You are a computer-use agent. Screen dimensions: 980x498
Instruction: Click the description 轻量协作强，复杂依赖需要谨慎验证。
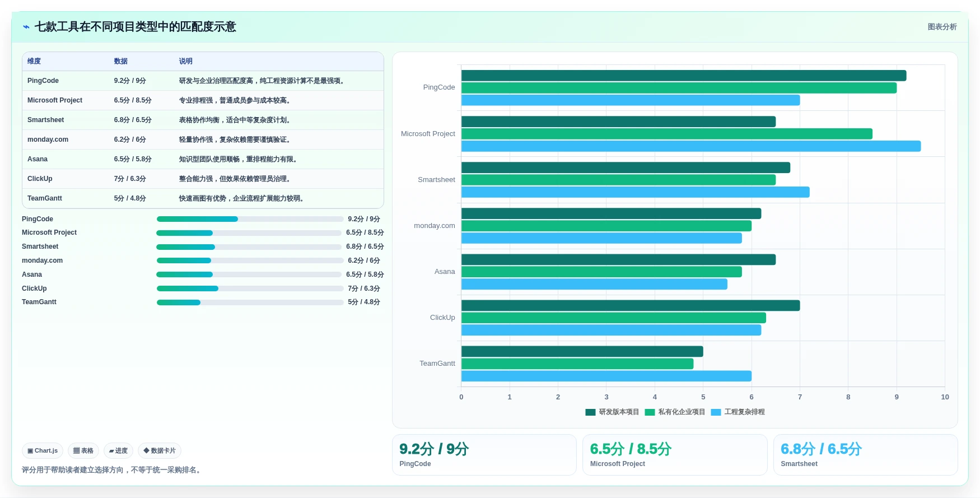coord(236,139)
